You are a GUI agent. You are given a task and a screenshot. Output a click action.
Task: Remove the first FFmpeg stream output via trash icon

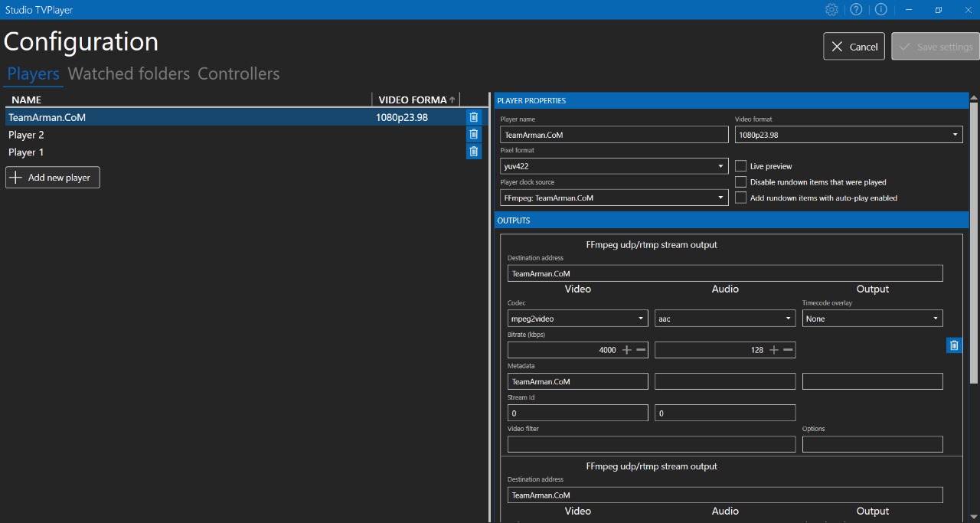pos(954,345)
